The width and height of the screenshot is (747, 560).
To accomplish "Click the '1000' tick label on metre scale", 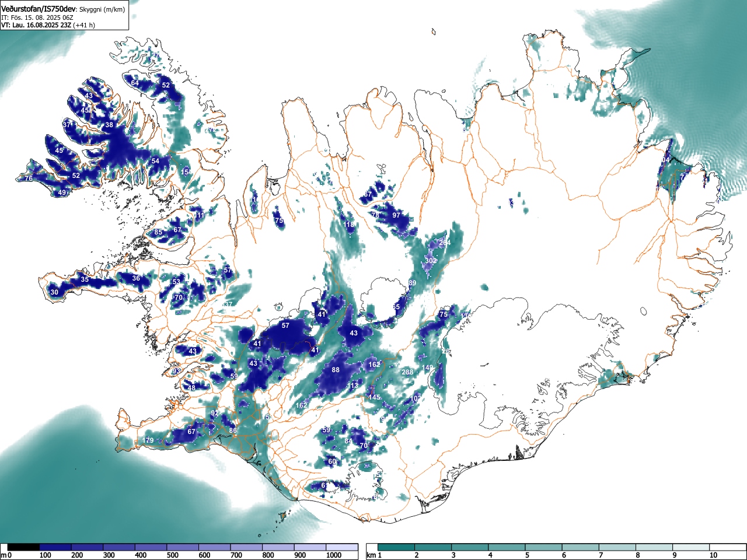I will (334, 555).
